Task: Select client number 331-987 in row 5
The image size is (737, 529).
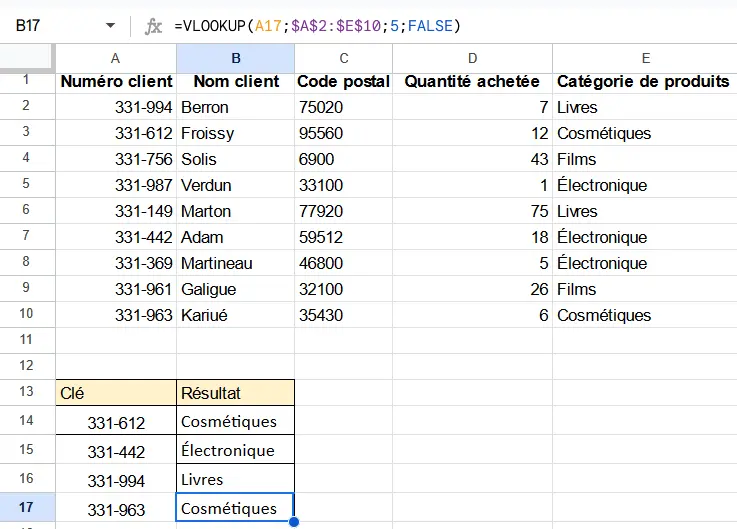Action: pos(116,185)
